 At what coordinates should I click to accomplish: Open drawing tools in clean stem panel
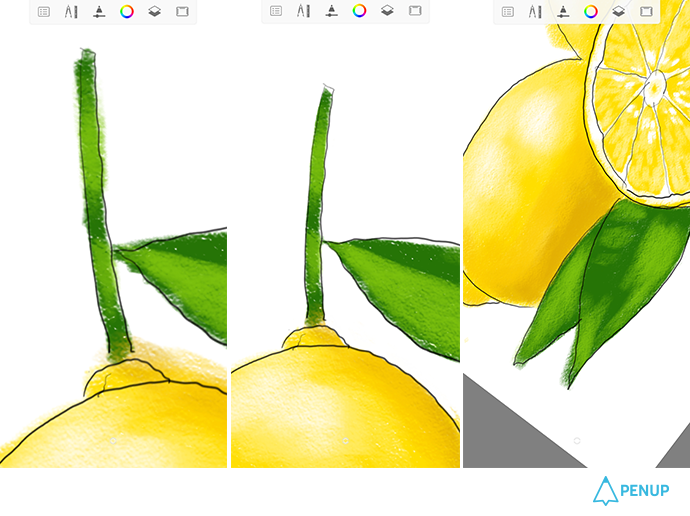303,11
